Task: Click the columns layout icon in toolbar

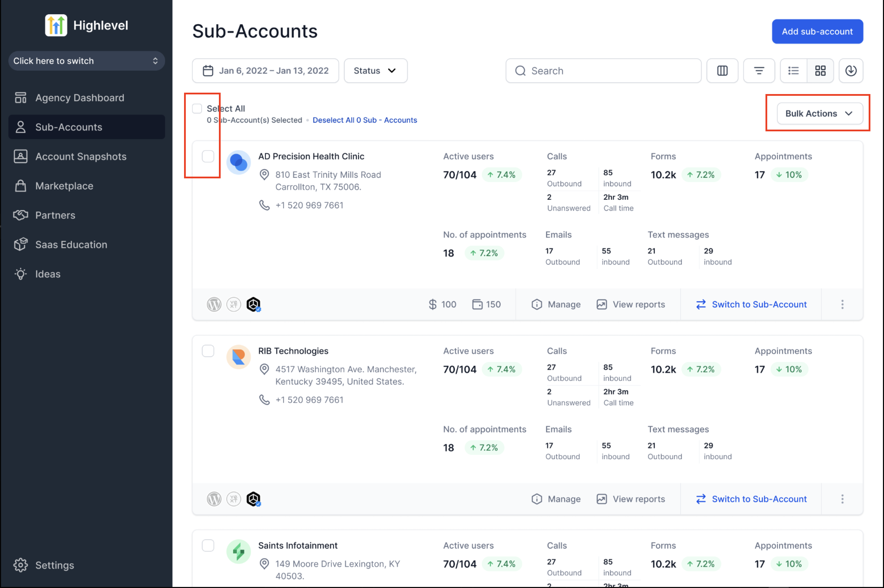Action: 722,70
